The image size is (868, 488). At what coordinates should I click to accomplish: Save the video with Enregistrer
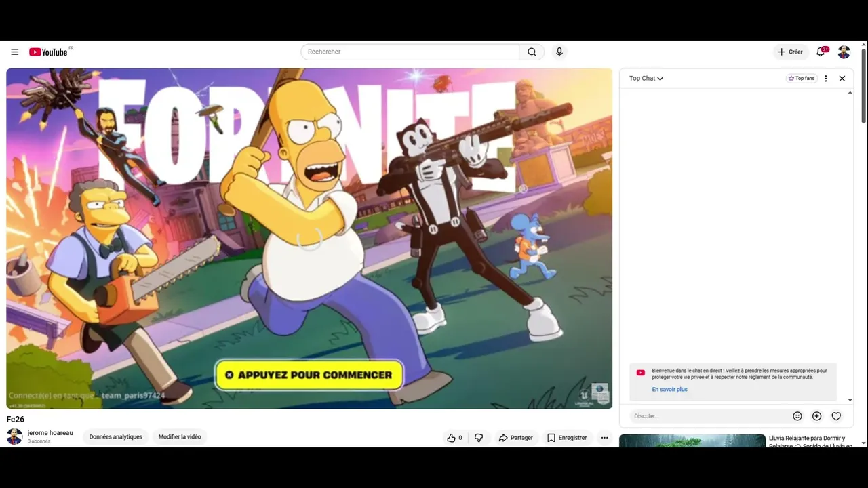(567, 438)
